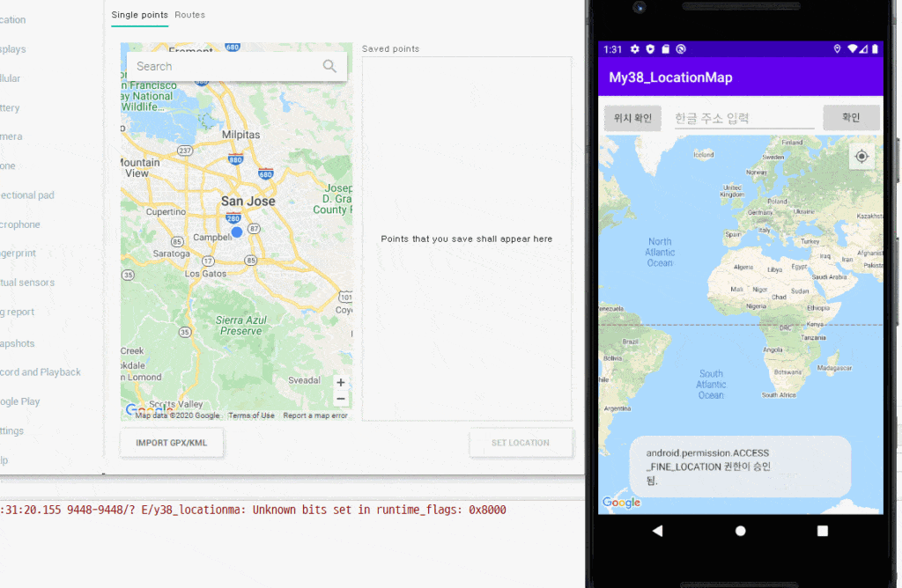
Task: Tap the Madagascar label on phone map
Action: click(x=834, y=368)
